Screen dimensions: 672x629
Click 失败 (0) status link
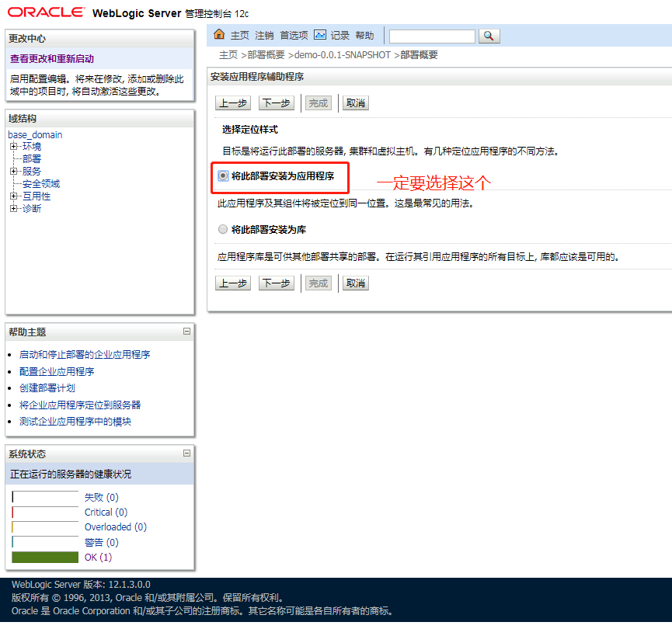[x=102, y=498]
